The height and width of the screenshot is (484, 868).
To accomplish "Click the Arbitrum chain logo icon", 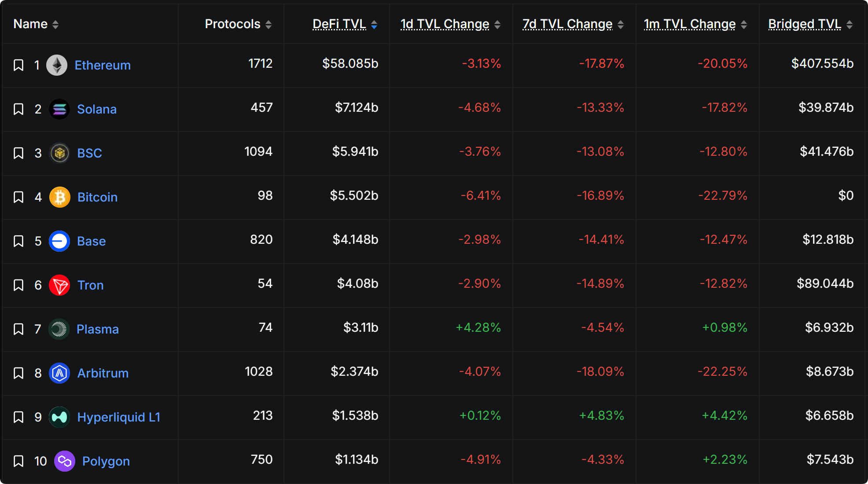I will coord(59,373).
